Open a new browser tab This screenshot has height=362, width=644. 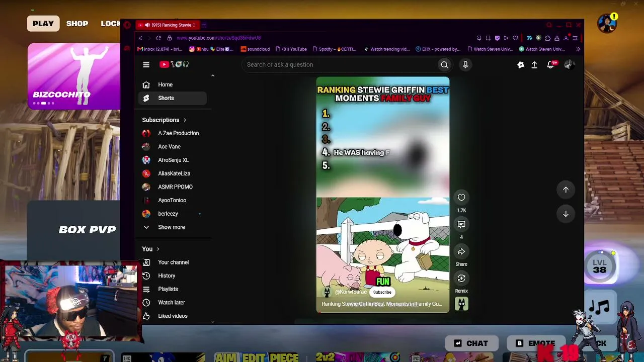[x=204, y=25]
